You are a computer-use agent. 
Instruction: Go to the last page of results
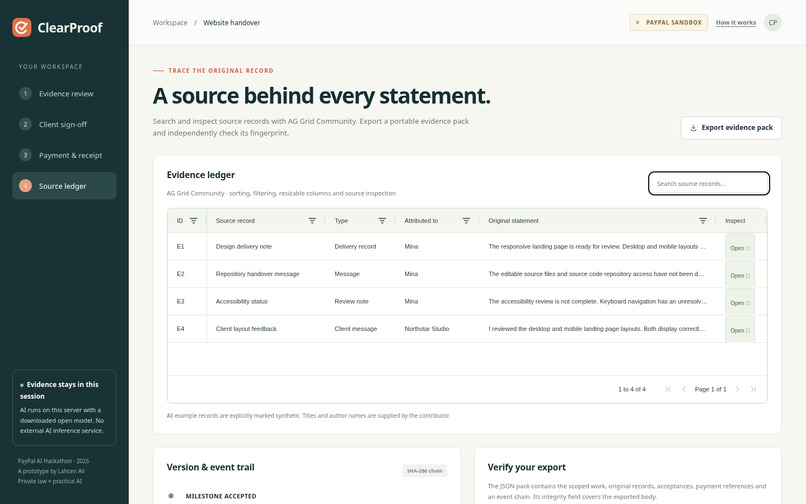[x=754, y=389]
